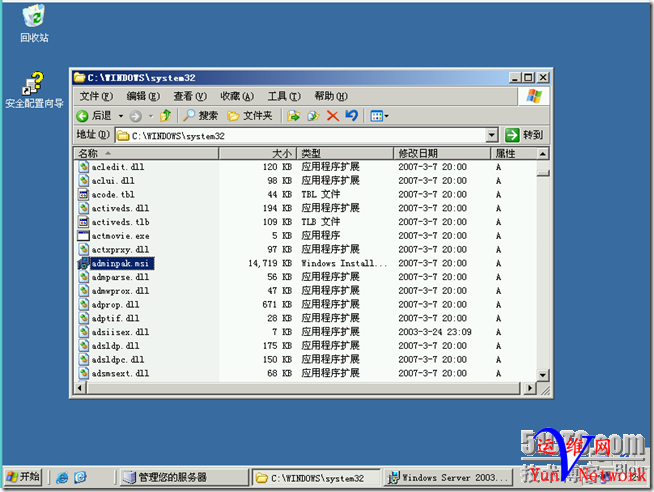
Task: Click the Go (转到) button
Action: click(524, 135)
